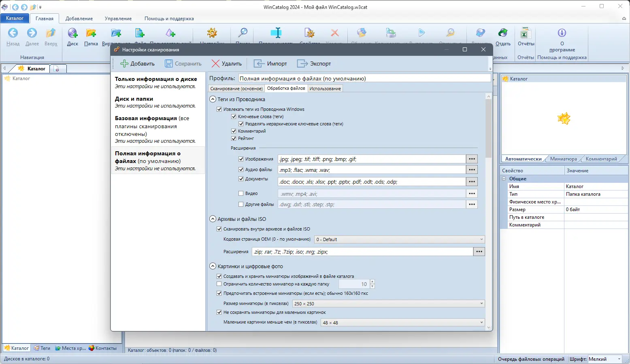The height and width of the screenshot is (364, 630).
Task: Open the Контакты tab in the bottom panel
Action: coord(103,348)
